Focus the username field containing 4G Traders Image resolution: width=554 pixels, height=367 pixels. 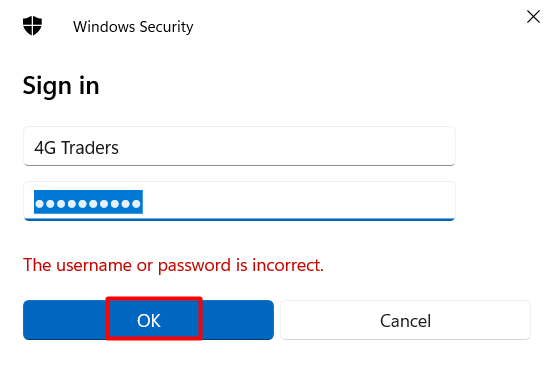point(239,146)
